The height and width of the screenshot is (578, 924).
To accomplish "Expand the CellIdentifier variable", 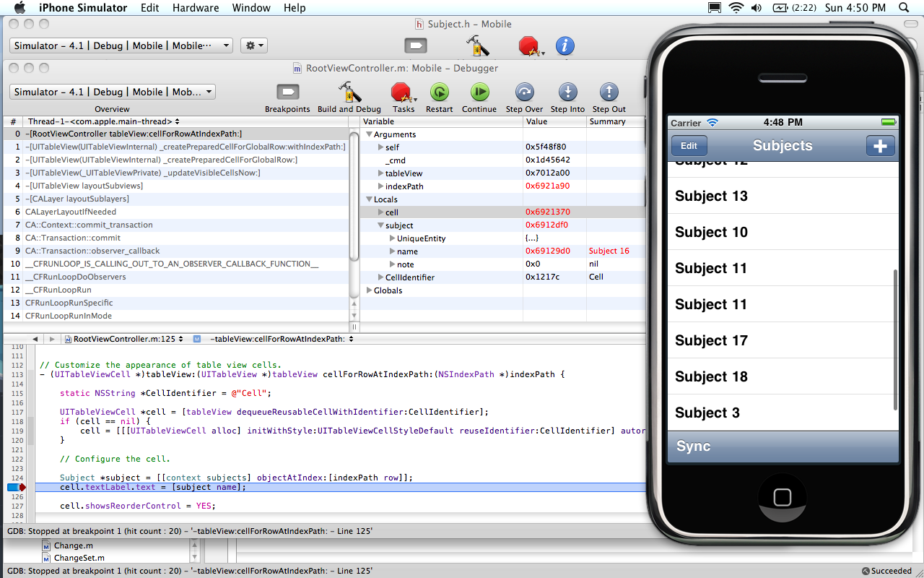I will click(x=380, y=277).
